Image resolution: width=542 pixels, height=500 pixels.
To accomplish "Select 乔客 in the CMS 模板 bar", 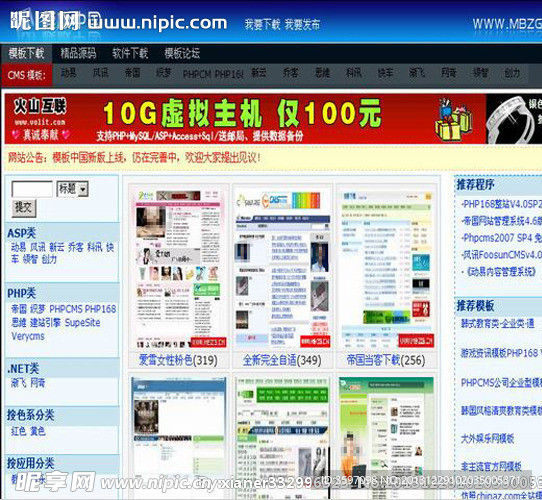I will 290,73.
